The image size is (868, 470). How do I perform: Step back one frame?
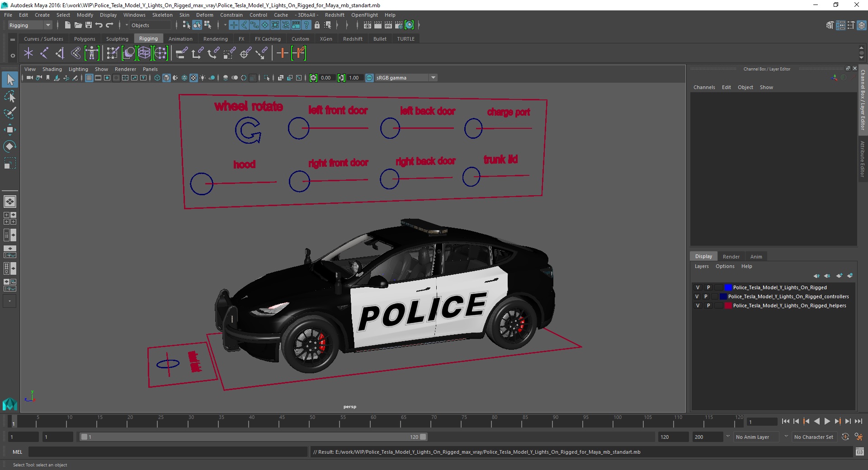coord(796,422)
